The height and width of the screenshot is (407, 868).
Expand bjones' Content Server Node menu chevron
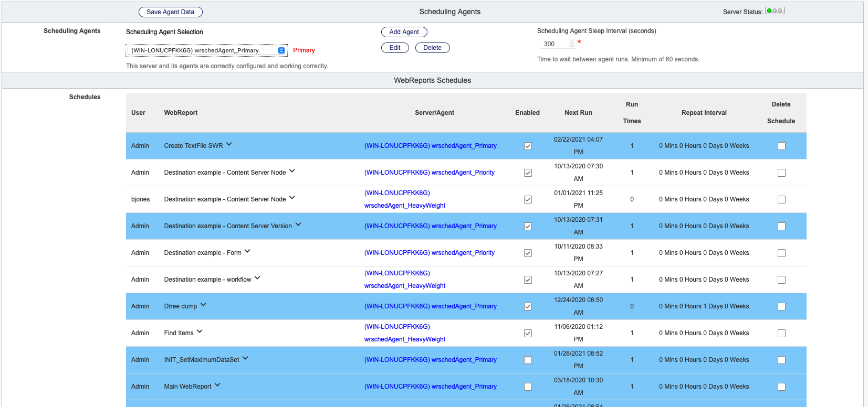[292, 198]
